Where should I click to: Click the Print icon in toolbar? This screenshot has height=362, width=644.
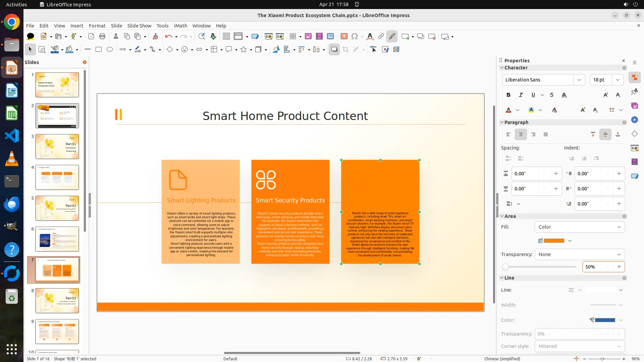coord(102,37)
